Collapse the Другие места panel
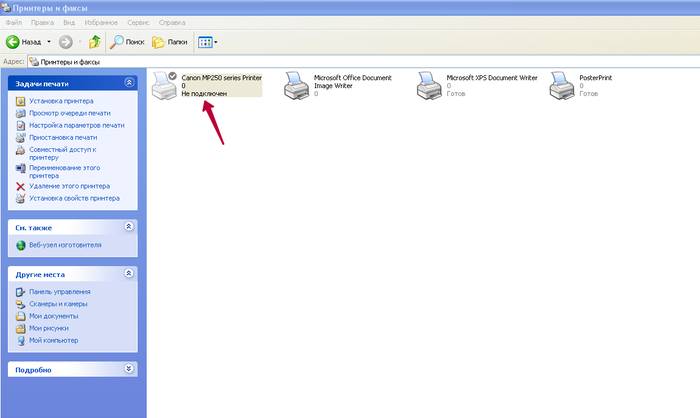This screenshot has width=700, height=418. point(128,273)
